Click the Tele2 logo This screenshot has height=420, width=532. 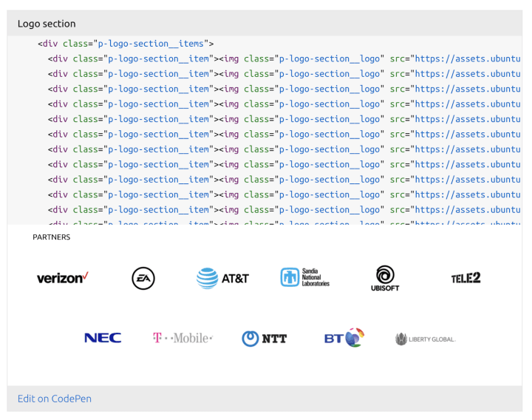[x=465, y=278]
